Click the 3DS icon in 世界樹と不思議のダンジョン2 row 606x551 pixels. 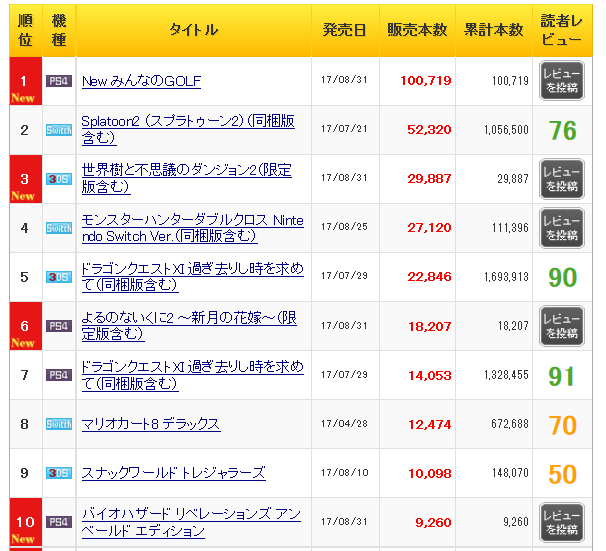coord(59,179)
